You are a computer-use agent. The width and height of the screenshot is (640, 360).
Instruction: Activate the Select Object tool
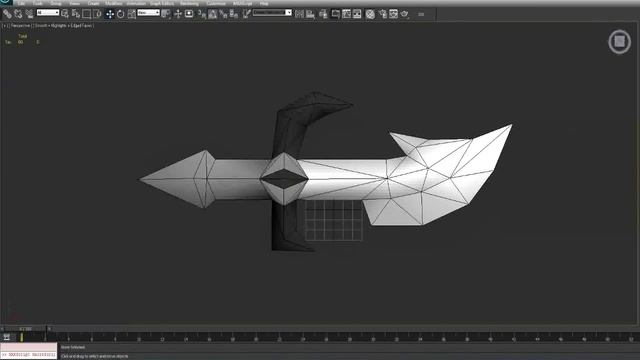(x=65, y=14)
